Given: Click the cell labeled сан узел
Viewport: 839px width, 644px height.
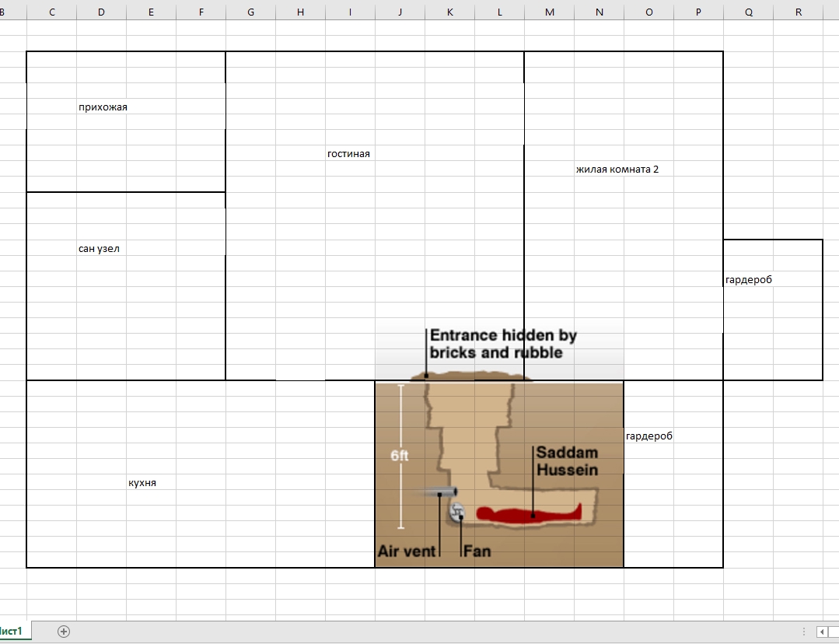Looking at the screenshot, I should [x=102, y=248].
